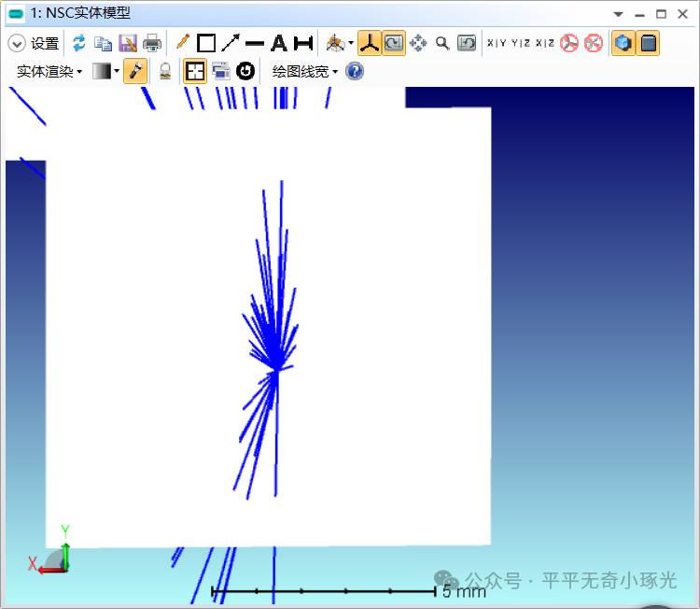The image size is (700, 609).
Task: Select the pencil annotation tool
Action: (x=183, y=42)
